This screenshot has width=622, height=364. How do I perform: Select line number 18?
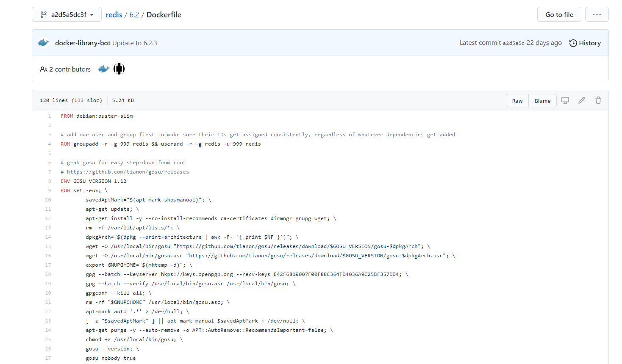48,274
